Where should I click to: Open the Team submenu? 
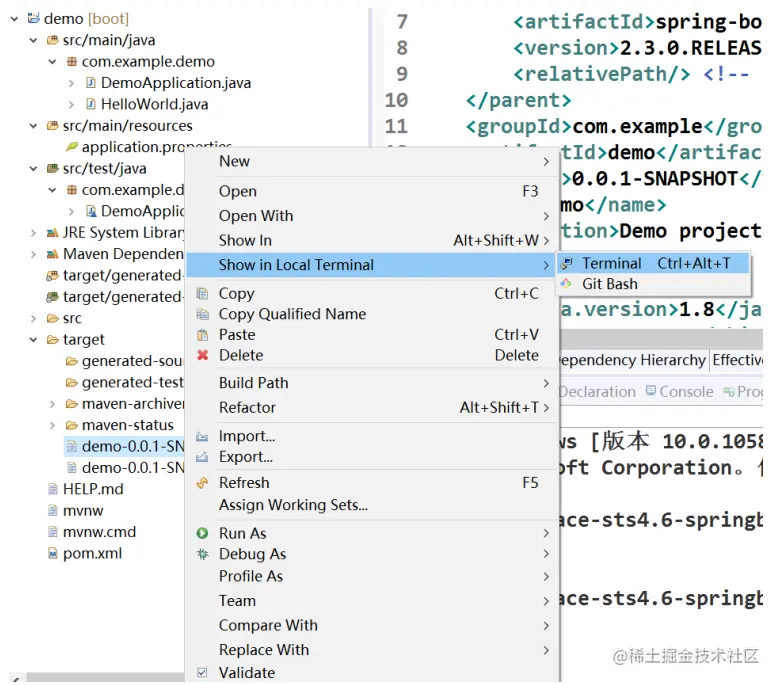pyautogui.click(x=373, y=601)
